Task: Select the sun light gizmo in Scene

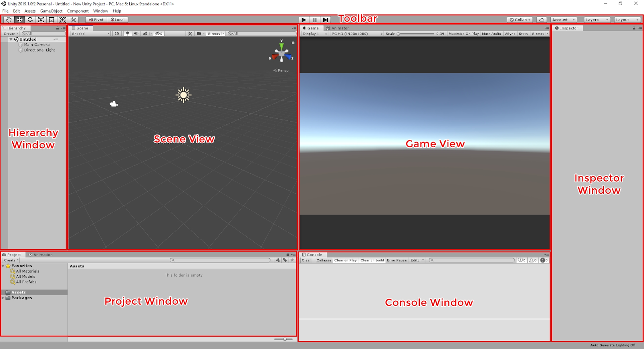Action: point(184,95)
